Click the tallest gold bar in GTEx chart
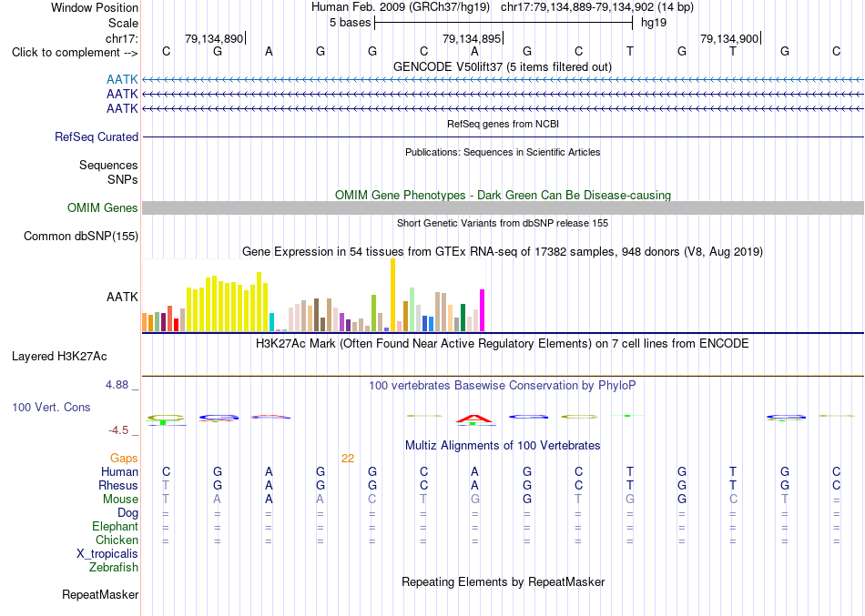This screenshot has width=865, height=616. [x=392, y=295]
